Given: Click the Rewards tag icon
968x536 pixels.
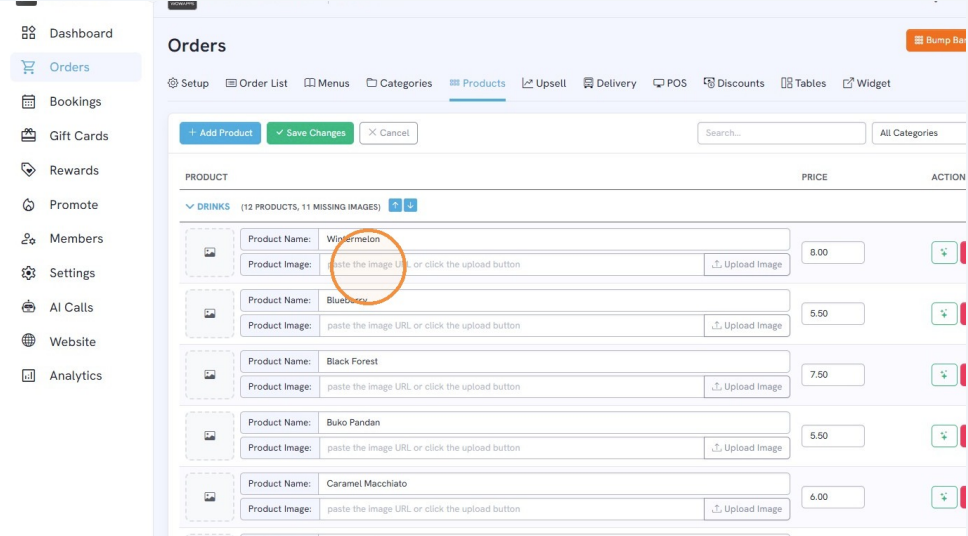Looking at the screenshot, I should tap(28, 170).
